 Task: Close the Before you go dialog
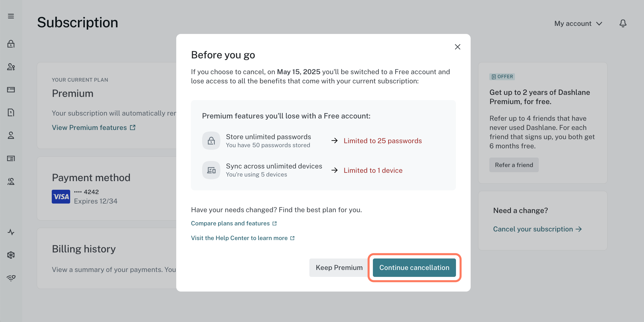[457, 47]
